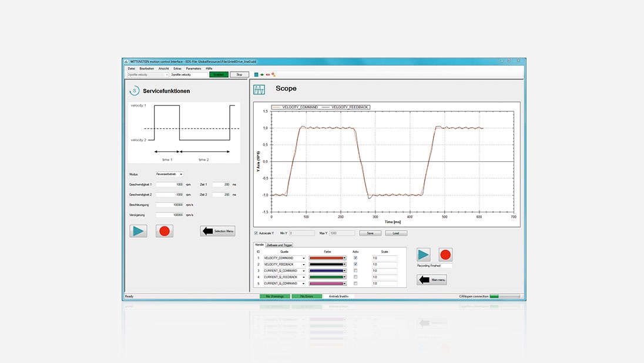Expand the VELOCITY_COMMAND source dropdown
644x363 pixels.
coord(304,258)
